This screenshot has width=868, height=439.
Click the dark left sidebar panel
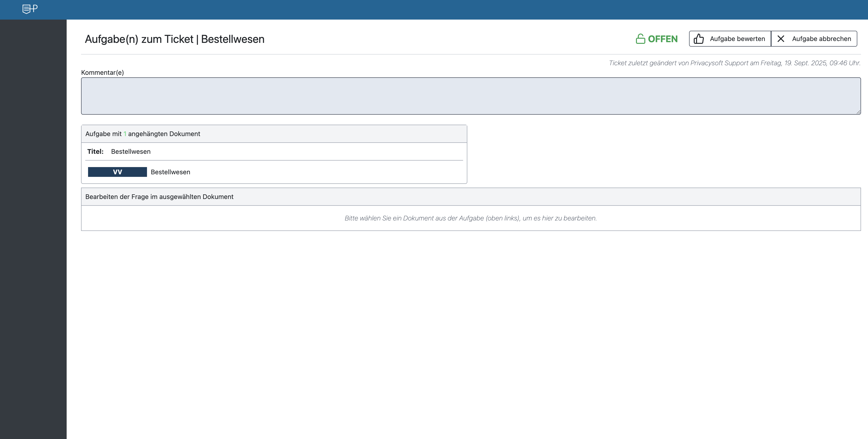tap(33, 229)
